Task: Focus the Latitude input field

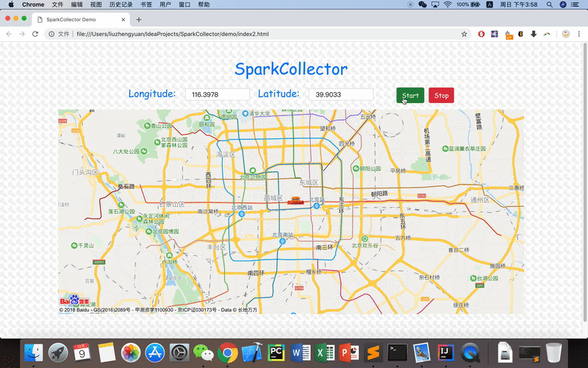Action: pos(341,95)
